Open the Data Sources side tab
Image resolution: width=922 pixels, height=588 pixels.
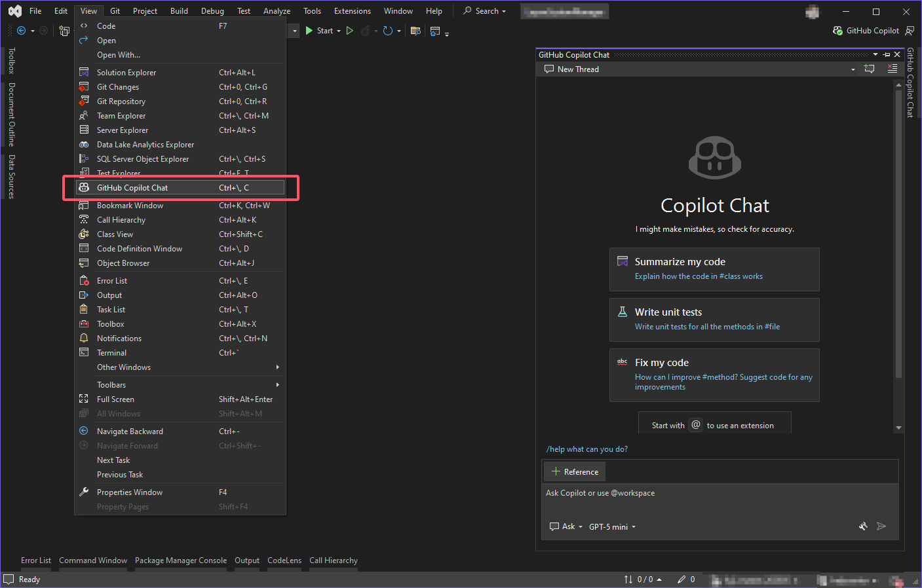[x=11, y=177]
